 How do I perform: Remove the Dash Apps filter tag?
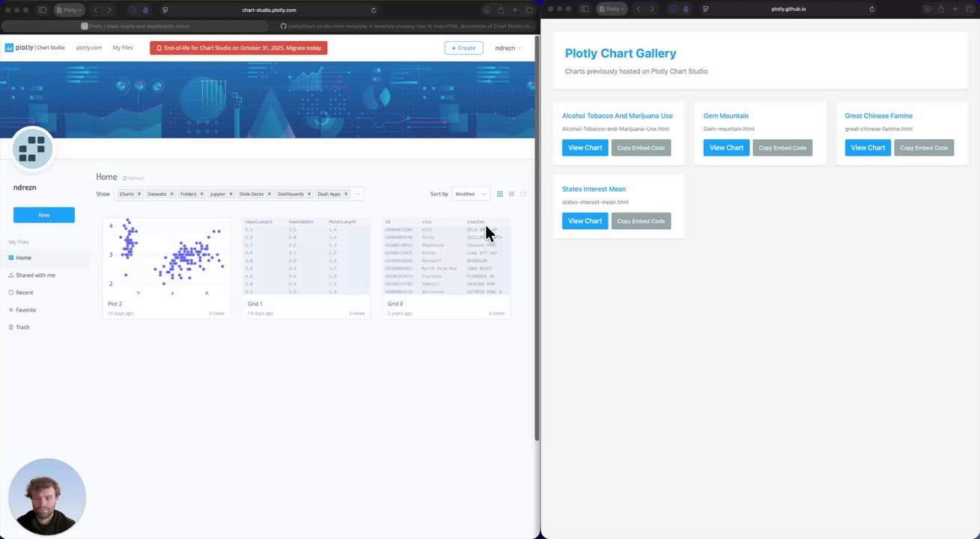point(346,194)
